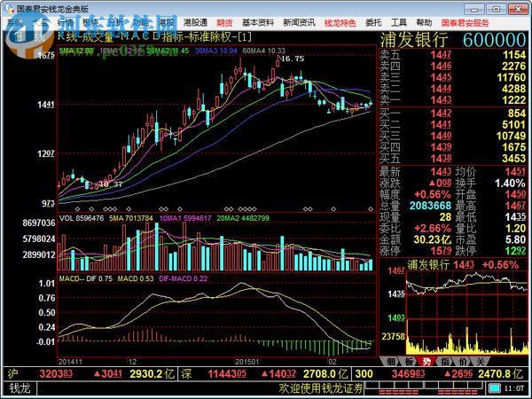Viewport: 532px width, 399px height.
Task: Click the 跌停 price 1292
Action: [515, 251]
